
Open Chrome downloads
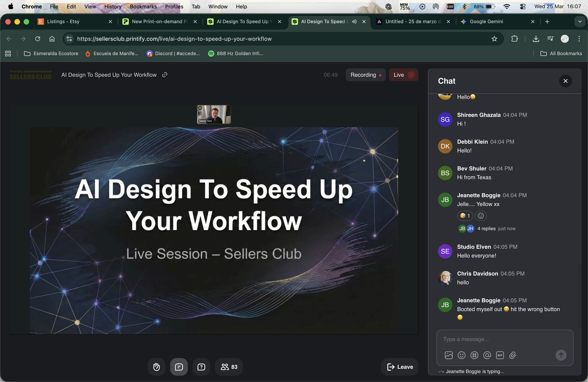pos(536,39)
